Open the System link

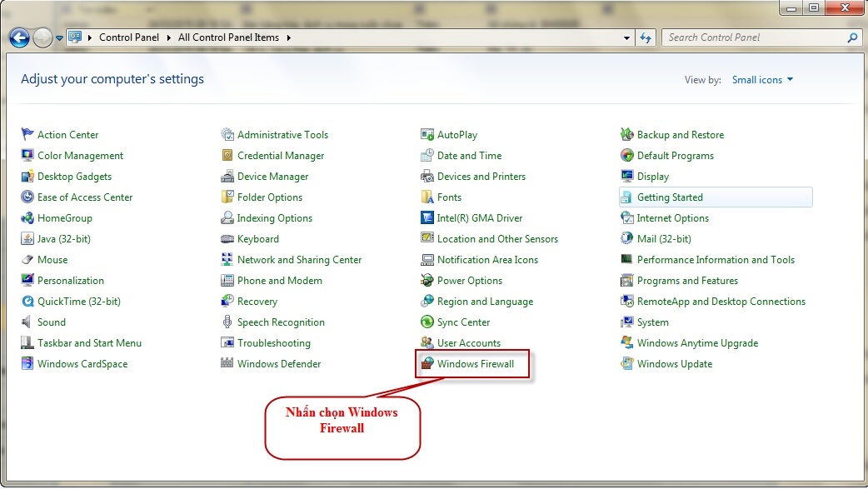652,322
